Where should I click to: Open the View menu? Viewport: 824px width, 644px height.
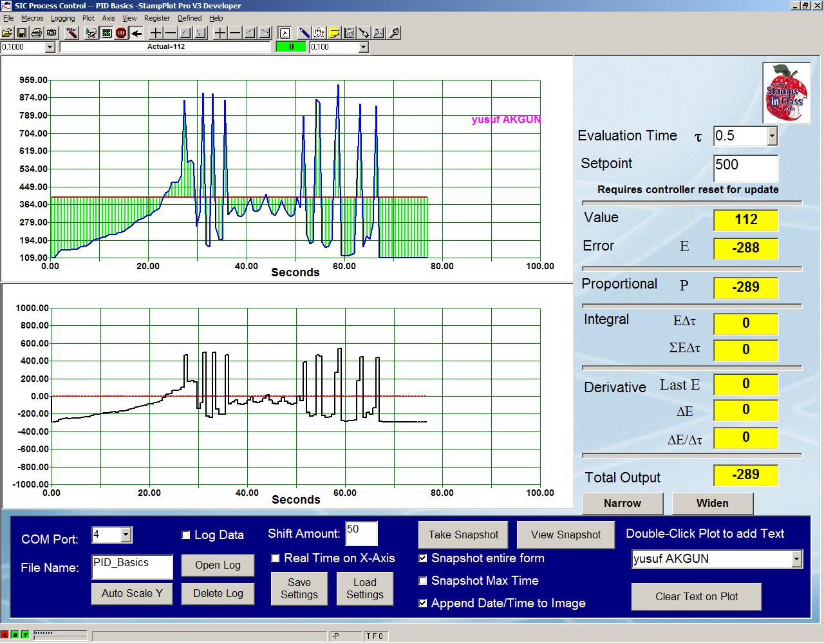click(x=129, y=18)
